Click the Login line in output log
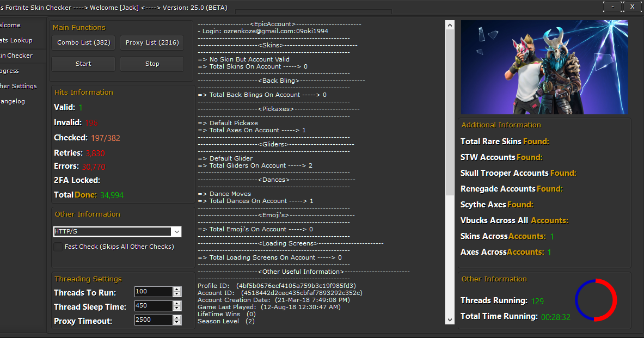The width and height of the screenshot is (644, 338). click(263, 31)
